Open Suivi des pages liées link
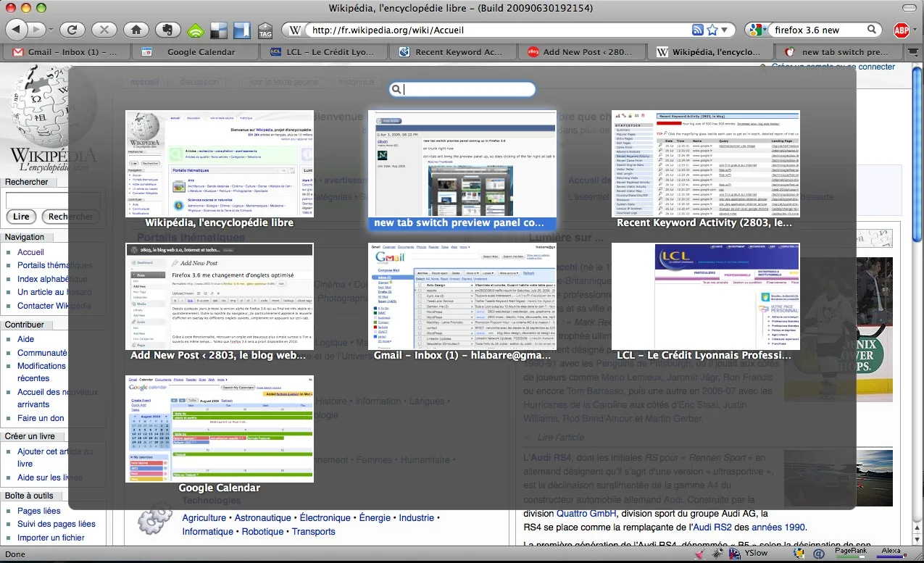This screenshot has height=563, width=924. [57, 524]
